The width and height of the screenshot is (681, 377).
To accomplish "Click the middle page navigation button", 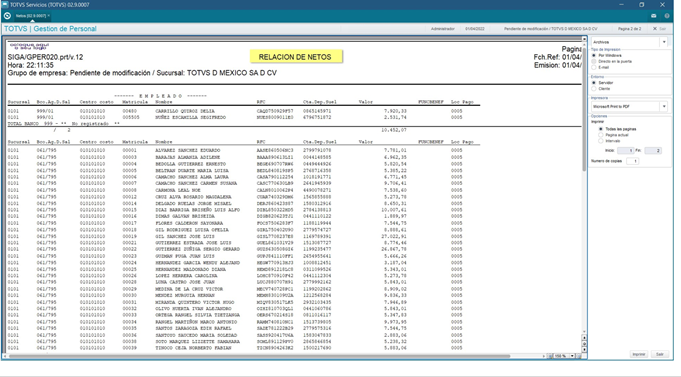I will 584,343.
